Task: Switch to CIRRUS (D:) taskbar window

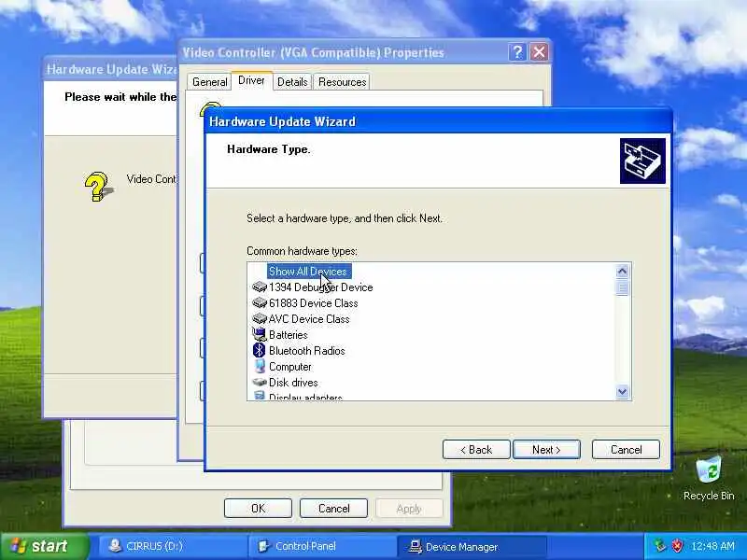Action: 172,546
